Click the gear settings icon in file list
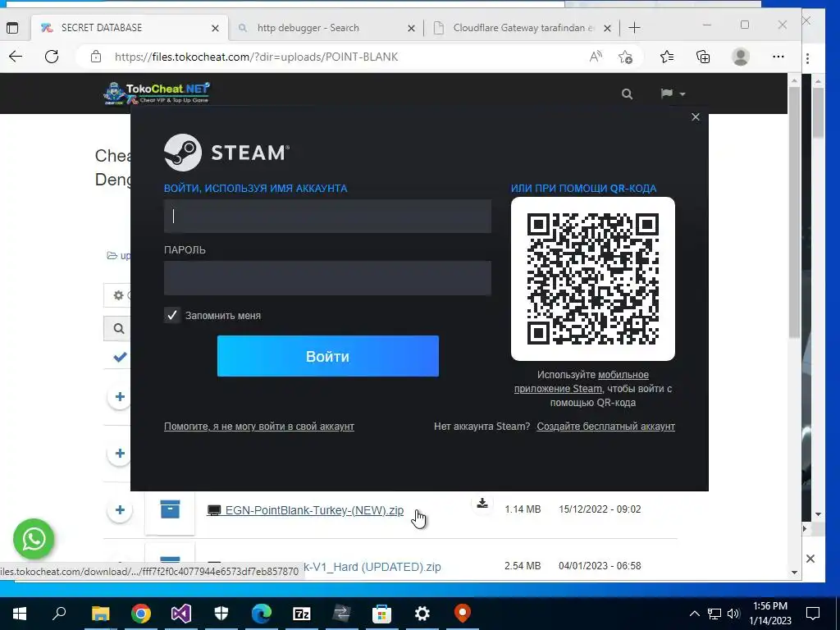The height and width of the screenshot is (630, 840). [118, 295]
